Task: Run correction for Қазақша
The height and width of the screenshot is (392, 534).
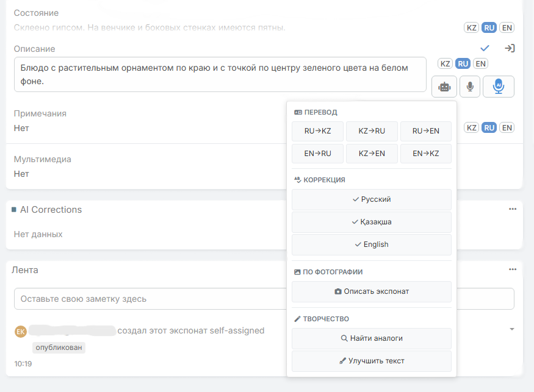Action: [372, 222]
